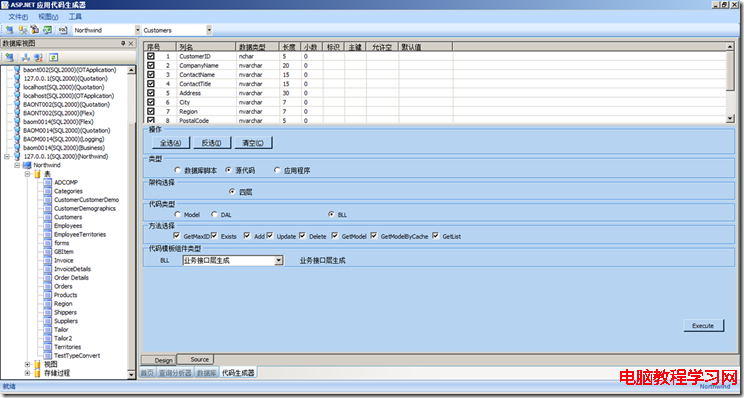Switch to the 首页 tab
744x398 pixels.
click(x=147, y=373)
